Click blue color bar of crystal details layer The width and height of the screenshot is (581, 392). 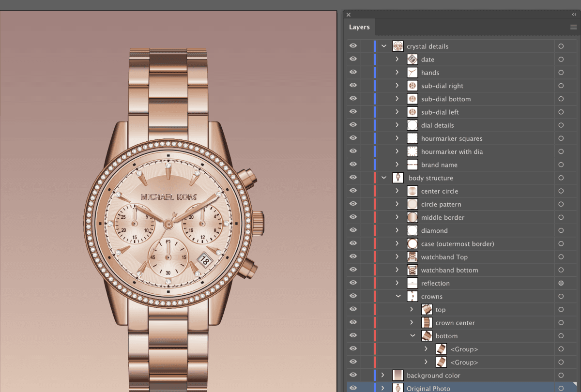tap(375, 46)
